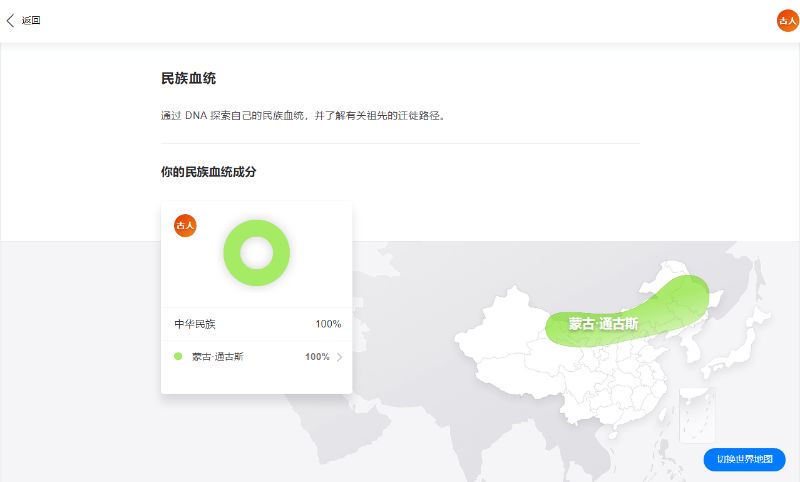Click the 古人 avatar on ancestry card
The height and width of the screenshot is (482, 800).
pos(185,225)
